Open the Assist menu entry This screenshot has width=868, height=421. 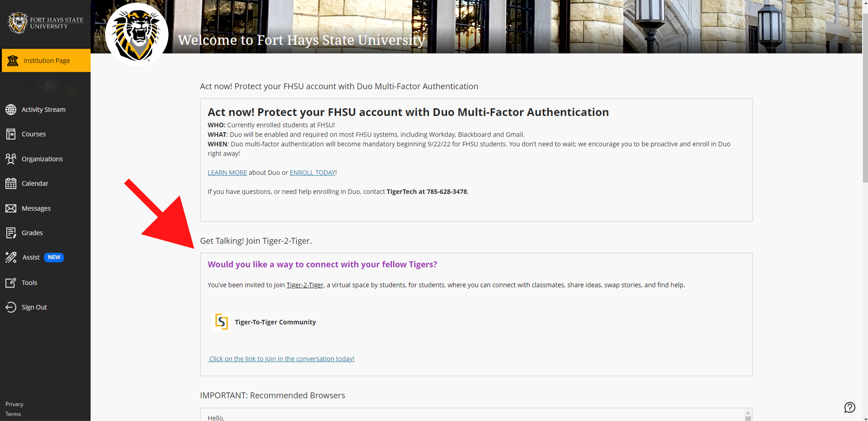31,257
